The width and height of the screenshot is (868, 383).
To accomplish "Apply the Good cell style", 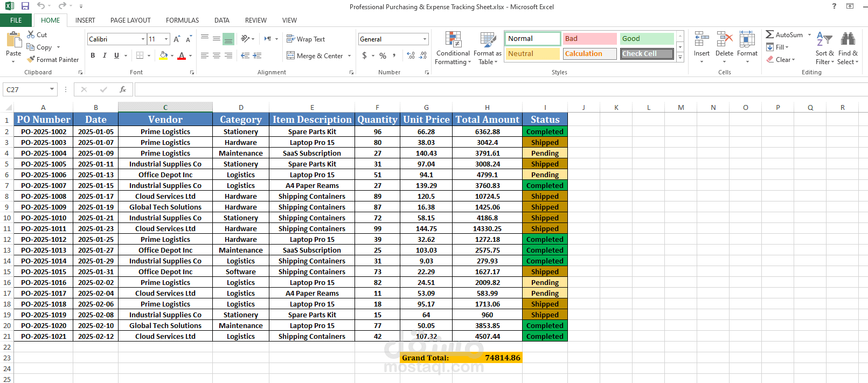I will 647,39.
